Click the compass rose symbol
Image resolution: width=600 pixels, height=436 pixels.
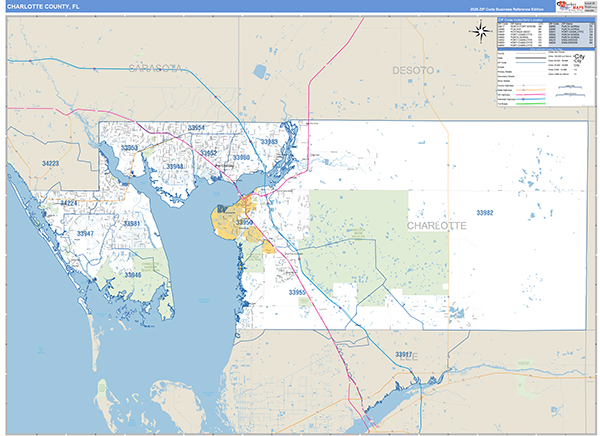pyautogui.click(x=481, y=31)
